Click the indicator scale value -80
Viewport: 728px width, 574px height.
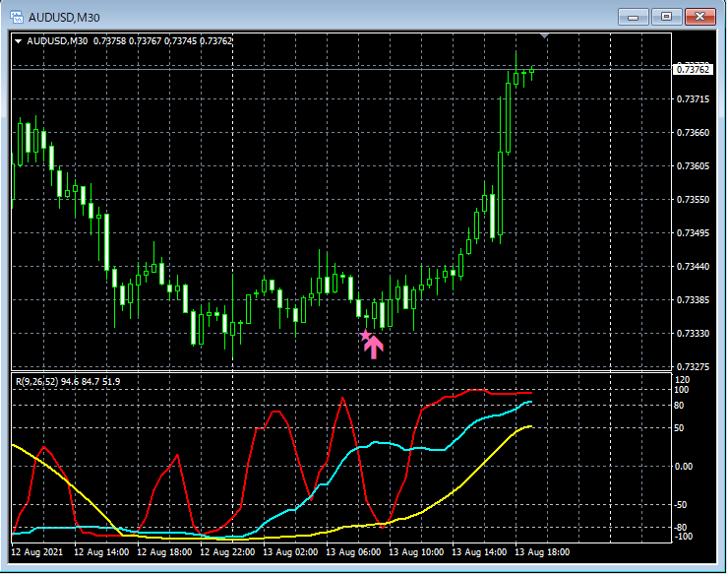(x=680, y=528)
